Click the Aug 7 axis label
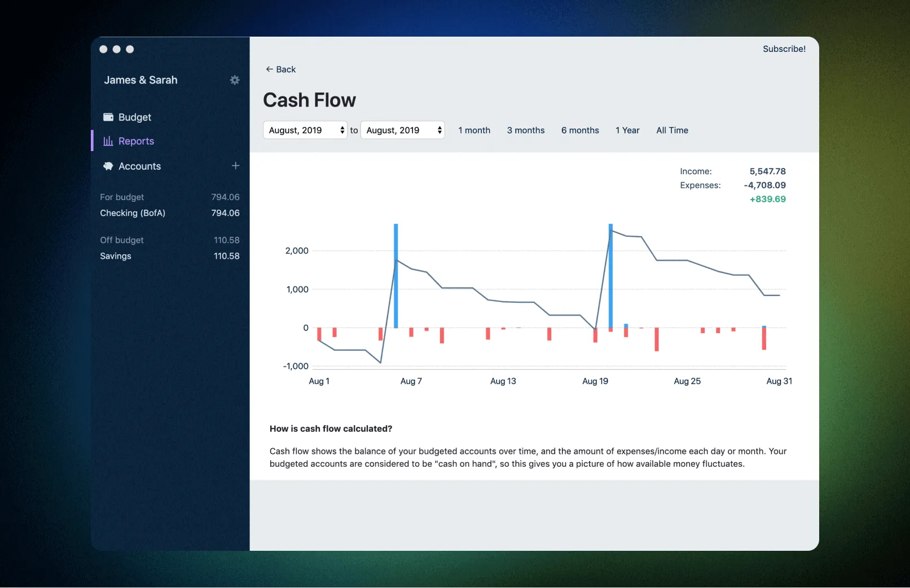 click(x=411, y=382)
